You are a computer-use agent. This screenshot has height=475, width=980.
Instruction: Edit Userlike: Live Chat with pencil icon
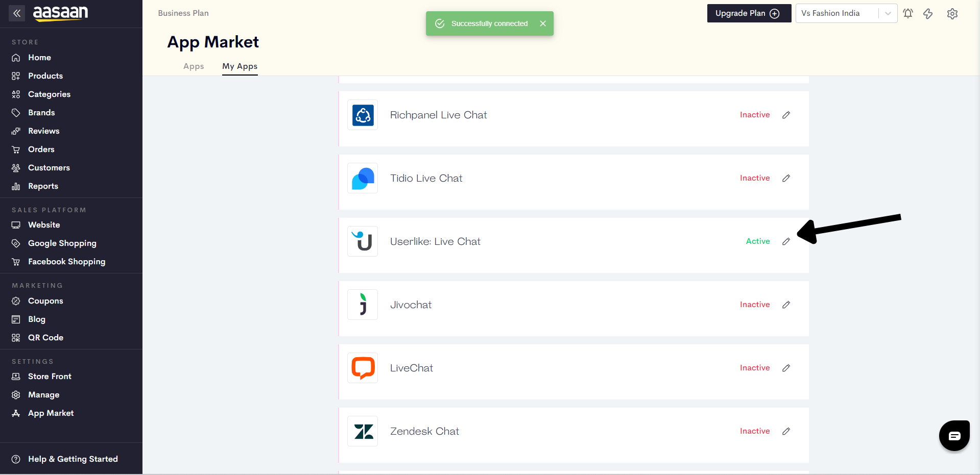pos(786,241)
